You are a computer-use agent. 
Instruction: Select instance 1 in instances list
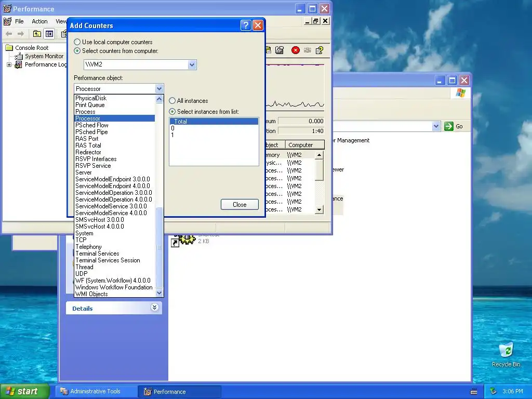(x=214, y=135)
